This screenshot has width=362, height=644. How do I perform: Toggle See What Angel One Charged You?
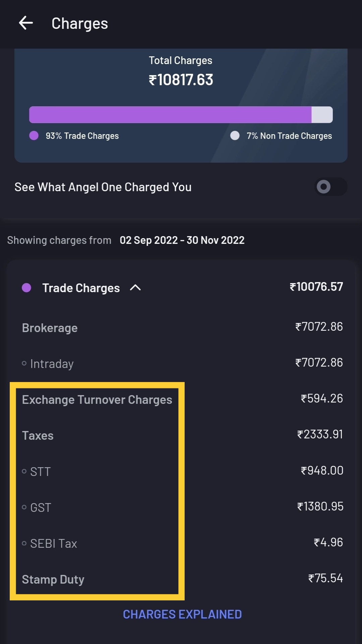tap(330, 187)
